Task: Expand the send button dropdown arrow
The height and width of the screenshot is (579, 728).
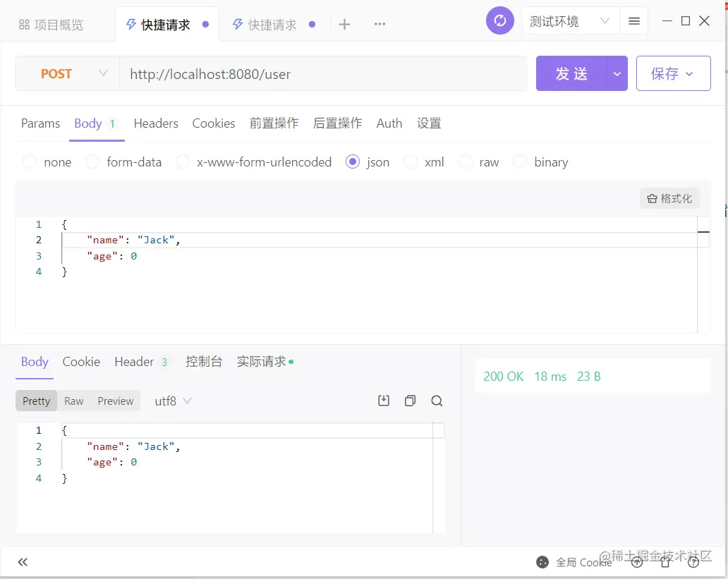Action: pos(617,73)
